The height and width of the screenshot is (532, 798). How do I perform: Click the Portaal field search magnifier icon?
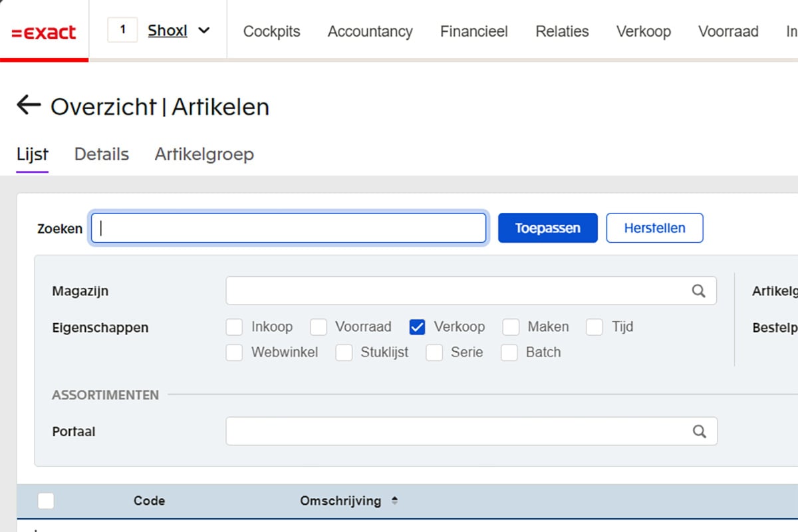(699, 432)
